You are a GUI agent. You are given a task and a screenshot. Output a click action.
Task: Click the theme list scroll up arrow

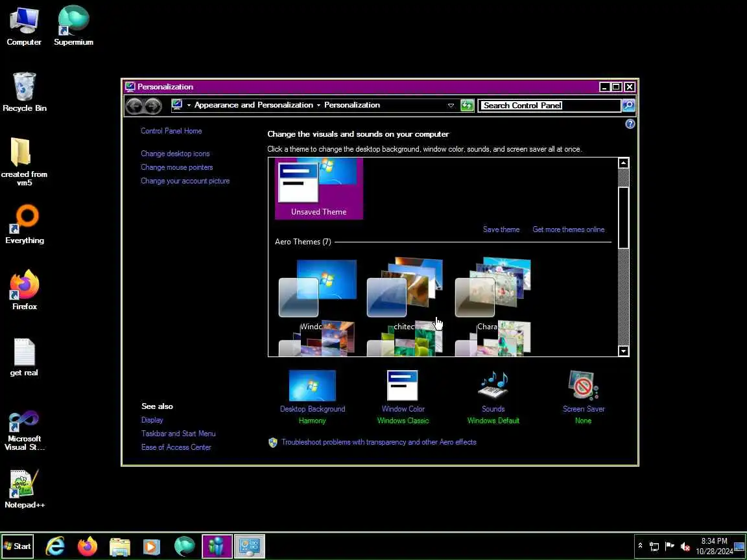(623, 163)
